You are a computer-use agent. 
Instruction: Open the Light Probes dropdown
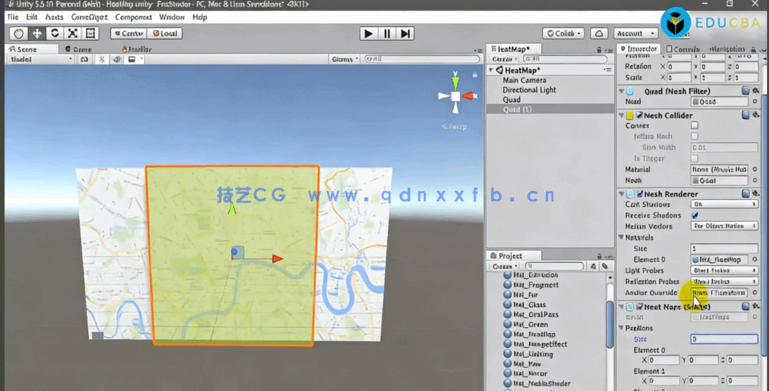tap(724, 270)
